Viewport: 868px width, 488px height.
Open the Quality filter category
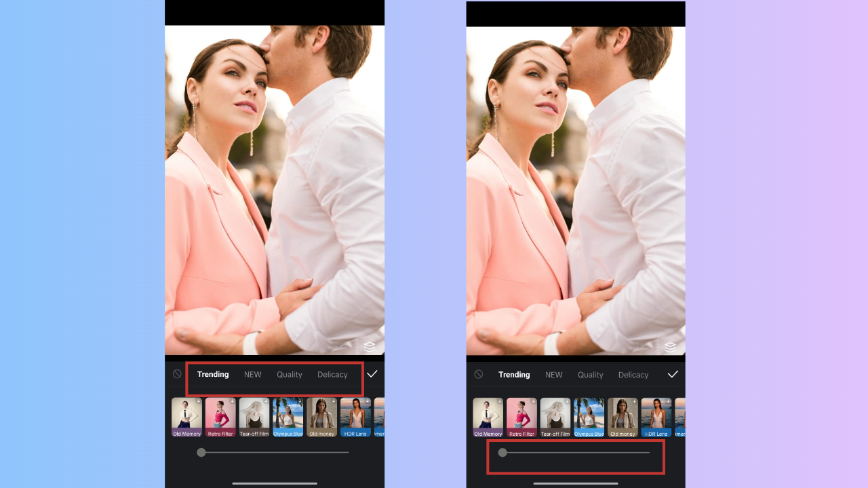coord(290,374)
